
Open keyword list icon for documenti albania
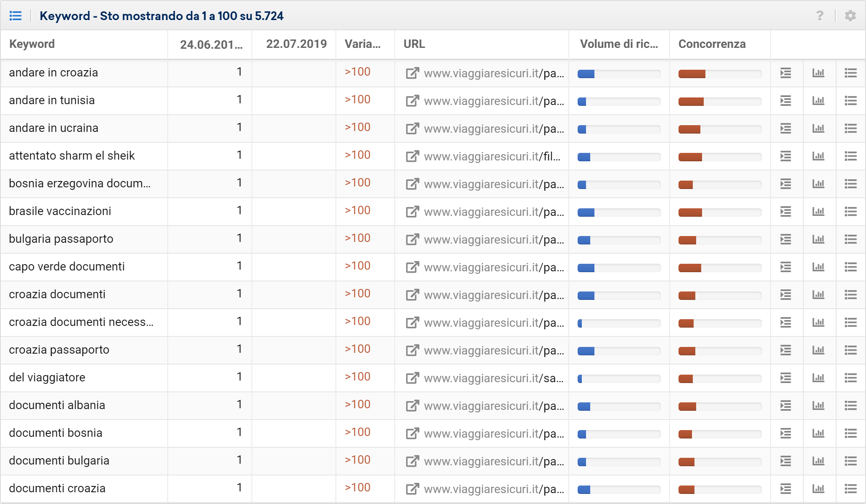coord(850,406)
